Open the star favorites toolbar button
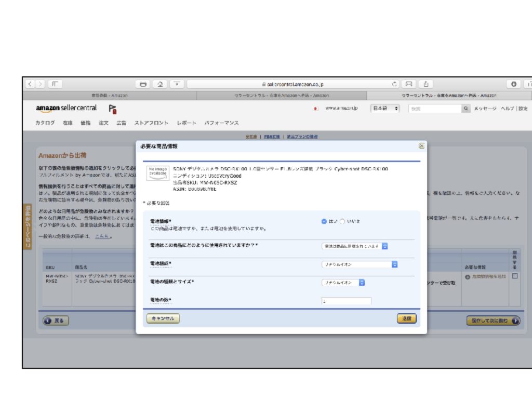 (x=177, y=84)
